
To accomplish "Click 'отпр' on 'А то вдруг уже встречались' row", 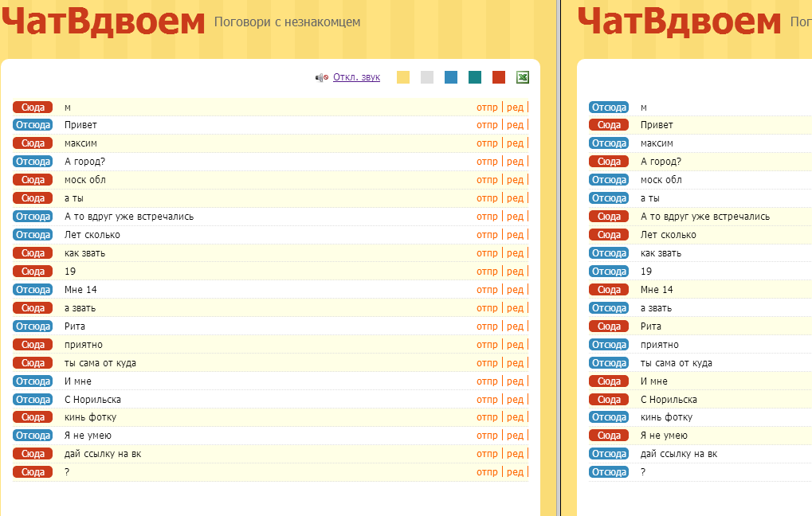I will (x=487, y=217).
